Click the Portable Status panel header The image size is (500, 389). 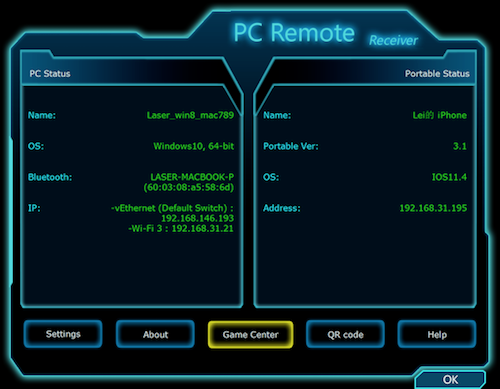pos(437,74)
